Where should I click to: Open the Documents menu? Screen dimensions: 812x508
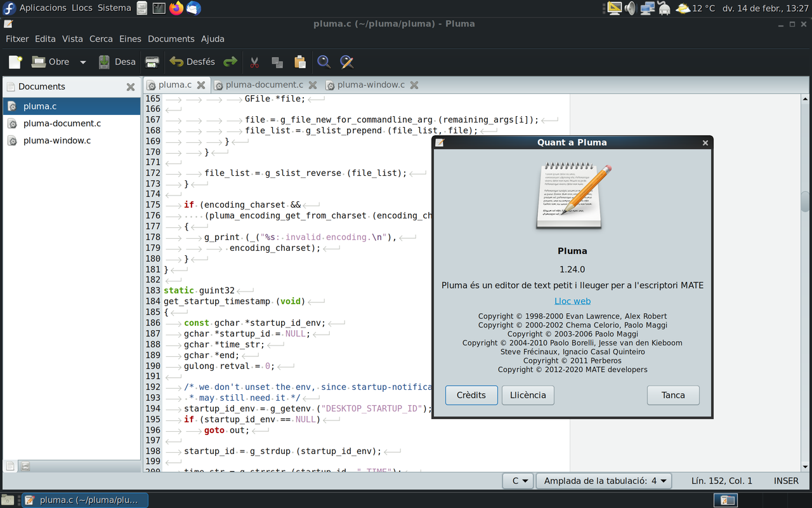[171, 39]
